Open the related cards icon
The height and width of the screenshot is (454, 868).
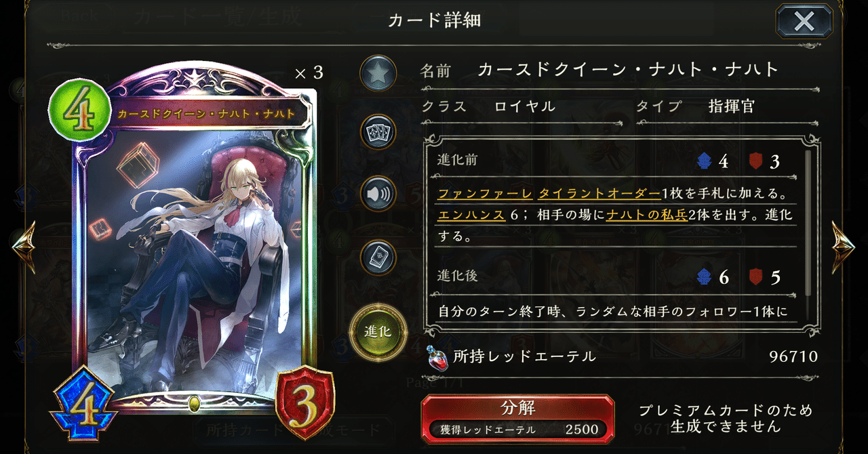378,132
